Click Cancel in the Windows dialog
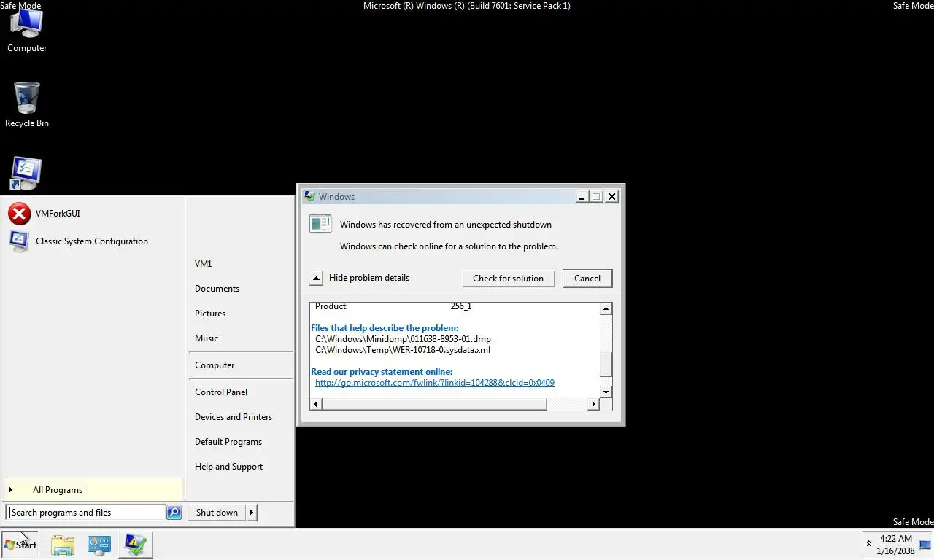 (587, 279)
